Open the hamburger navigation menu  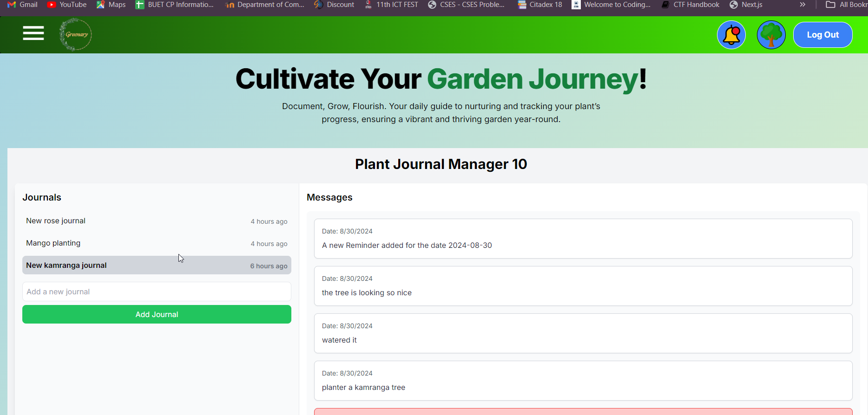coord(33,33)
